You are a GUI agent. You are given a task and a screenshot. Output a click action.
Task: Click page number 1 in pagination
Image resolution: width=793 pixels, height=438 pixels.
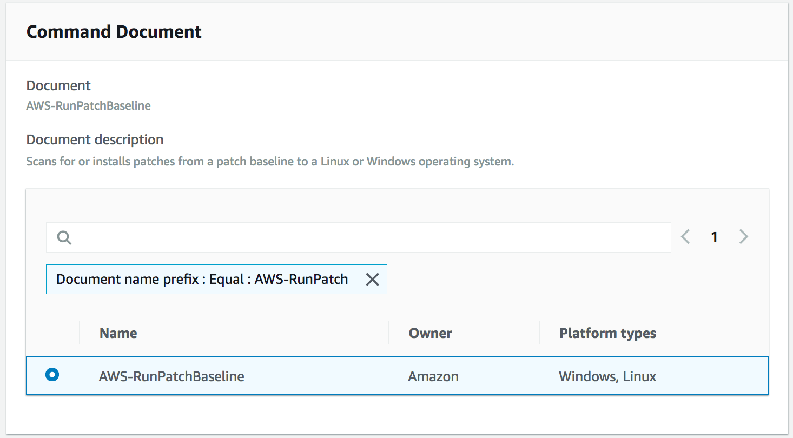[714, 238]
